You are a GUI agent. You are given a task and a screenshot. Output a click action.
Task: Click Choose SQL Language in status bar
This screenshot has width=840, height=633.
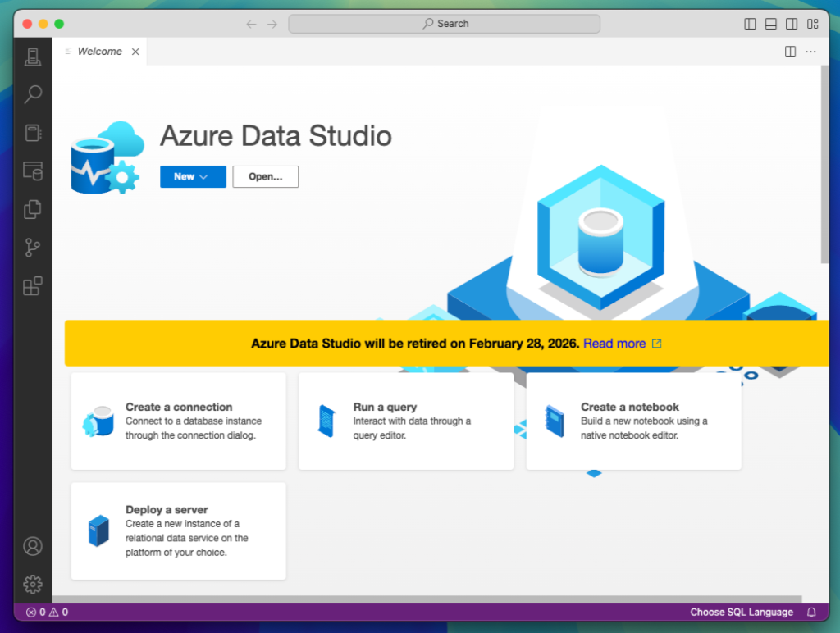point(742,613)
